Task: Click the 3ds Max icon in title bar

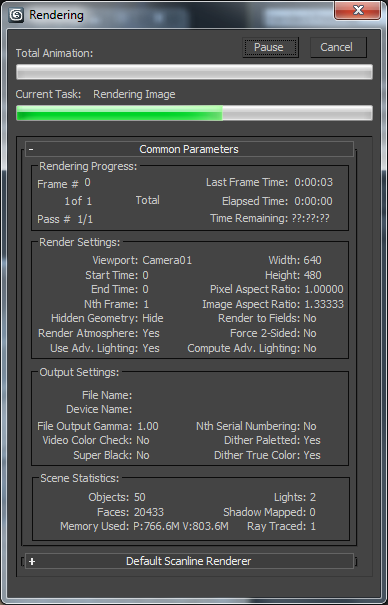Action: click(x=16, y=15)
